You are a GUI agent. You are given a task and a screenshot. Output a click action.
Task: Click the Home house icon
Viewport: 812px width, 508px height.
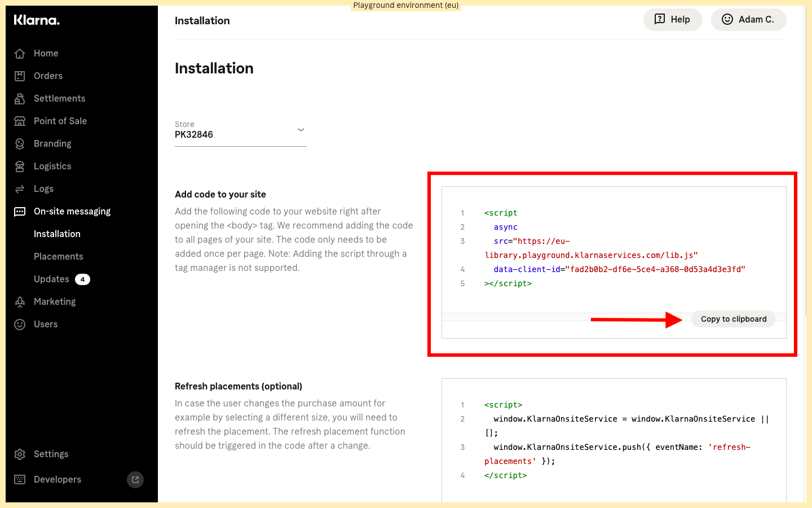(x=20, y=54)
